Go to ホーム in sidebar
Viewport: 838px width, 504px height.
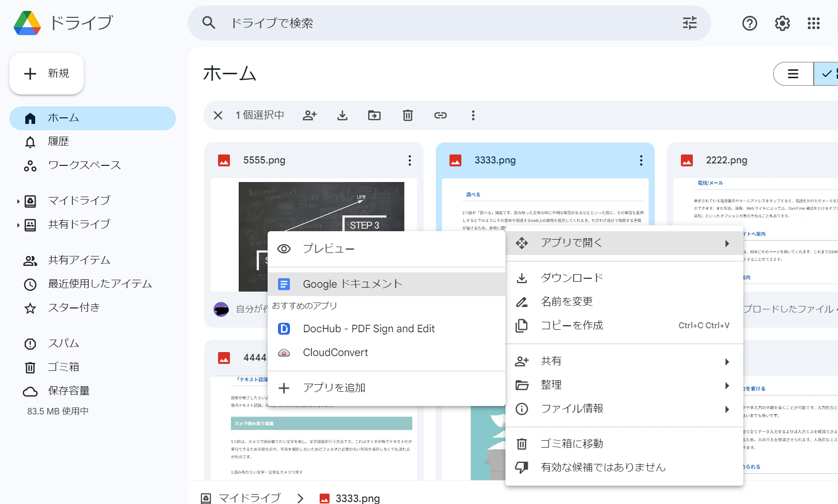pyautogui.click(x=93, y=118)
